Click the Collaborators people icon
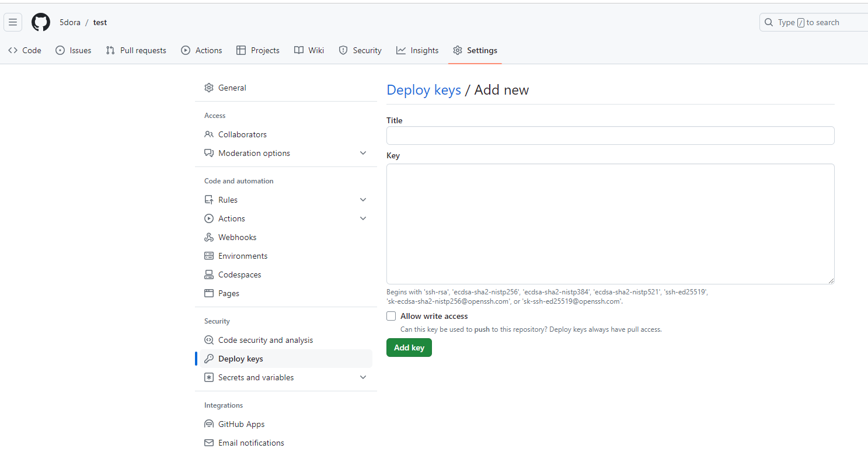This screenshot has height=469, width=868. (x=209, y=134)
